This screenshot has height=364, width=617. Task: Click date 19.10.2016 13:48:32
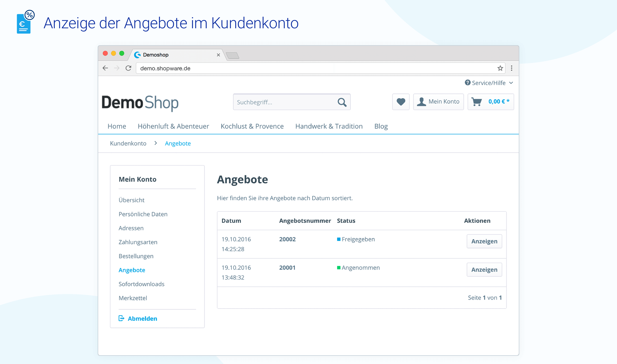tap(236, 272)
